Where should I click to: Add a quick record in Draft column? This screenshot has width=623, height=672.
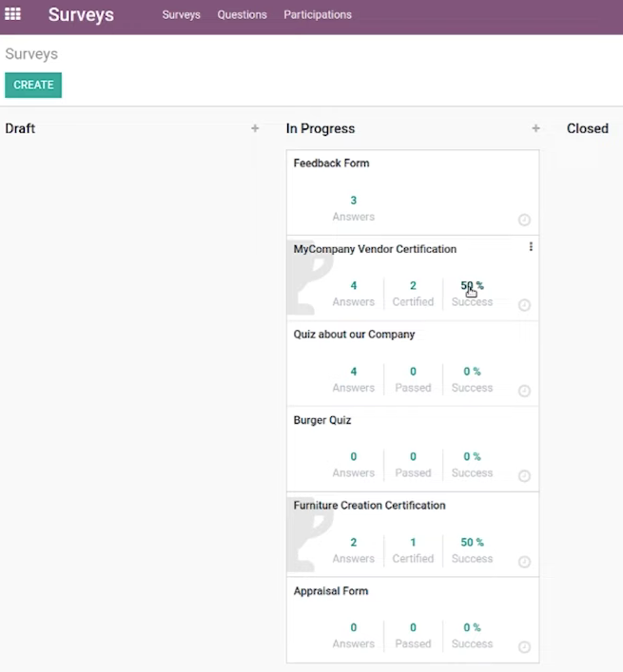pos(255,128)
